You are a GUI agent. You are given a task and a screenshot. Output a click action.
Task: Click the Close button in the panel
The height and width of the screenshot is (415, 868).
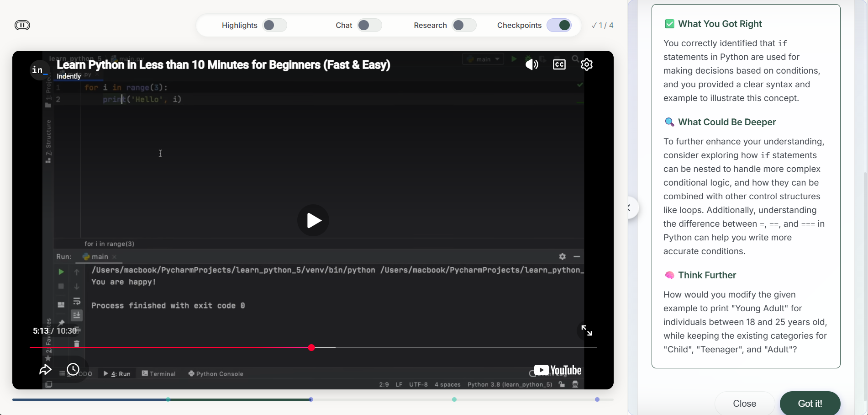(744, 403)
